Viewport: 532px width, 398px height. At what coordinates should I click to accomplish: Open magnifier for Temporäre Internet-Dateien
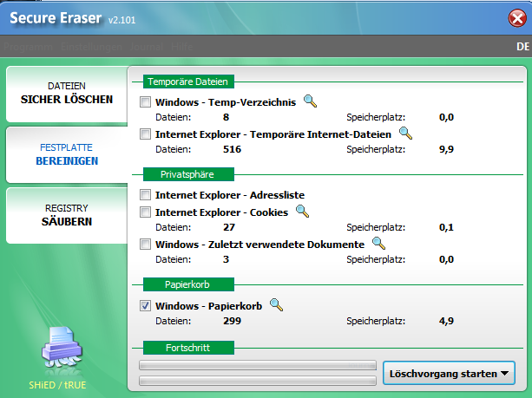coord(405,134)
